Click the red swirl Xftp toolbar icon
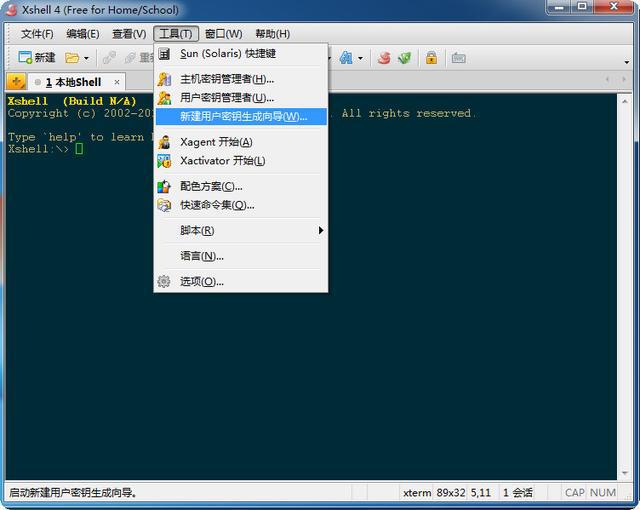 point(384,58)
